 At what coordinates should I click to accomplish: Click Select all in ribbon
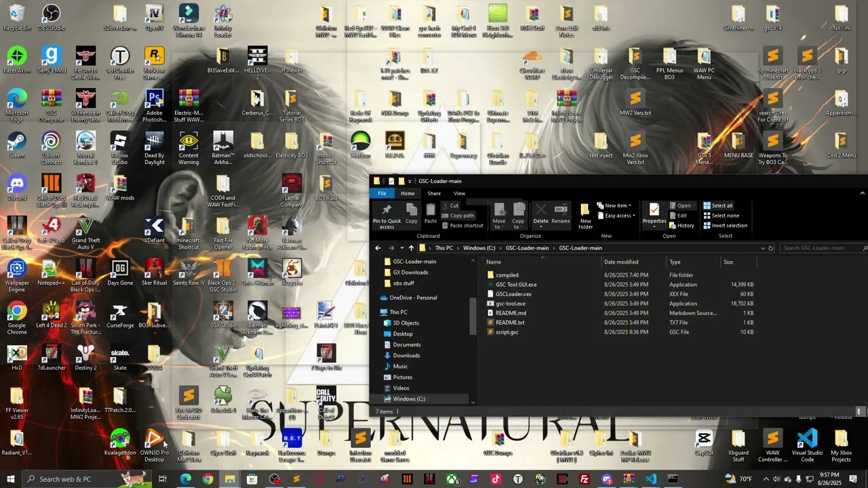(717, 205)
